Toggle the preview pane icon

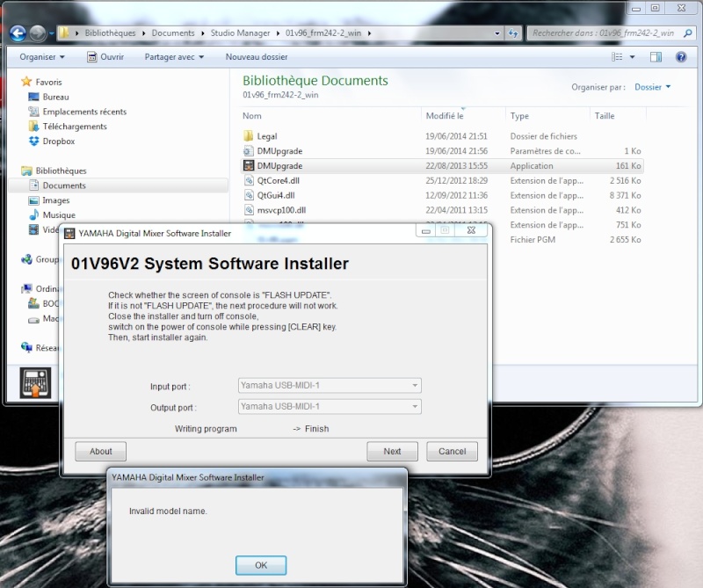[656, 57]
